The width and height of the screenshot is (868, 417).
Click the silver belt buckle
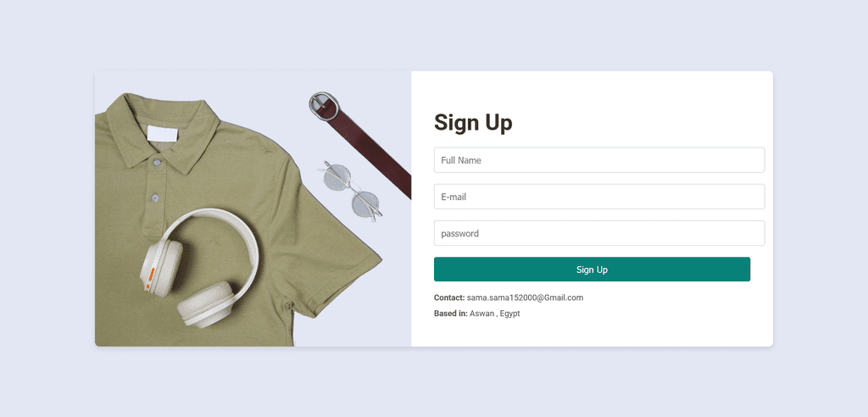[323, 106]
